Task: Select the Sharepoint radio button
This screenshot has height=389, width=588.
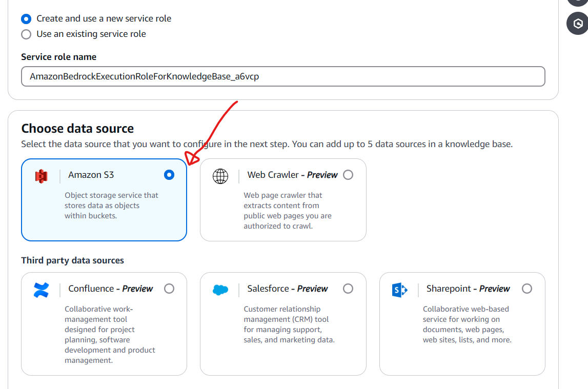Action: (x=527, y=289)
